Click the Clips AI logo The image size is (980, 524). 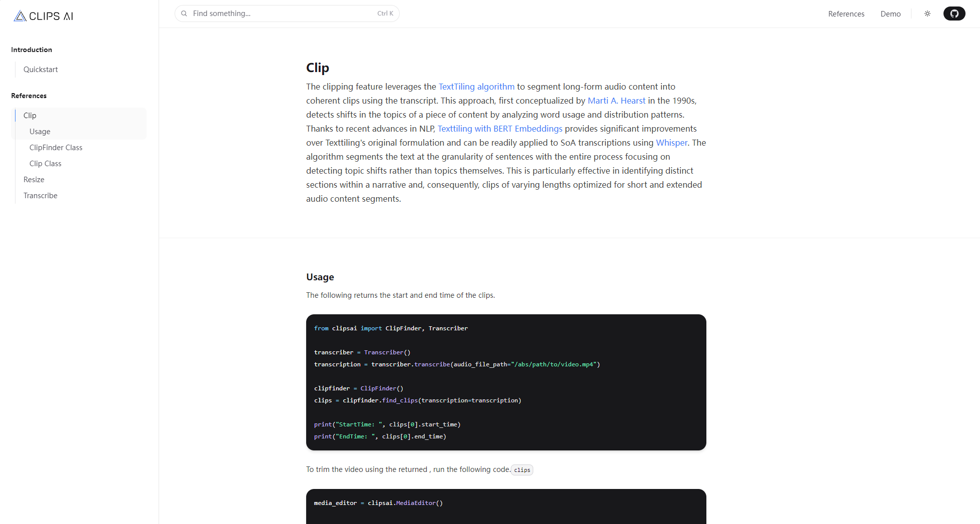[44, 16]
